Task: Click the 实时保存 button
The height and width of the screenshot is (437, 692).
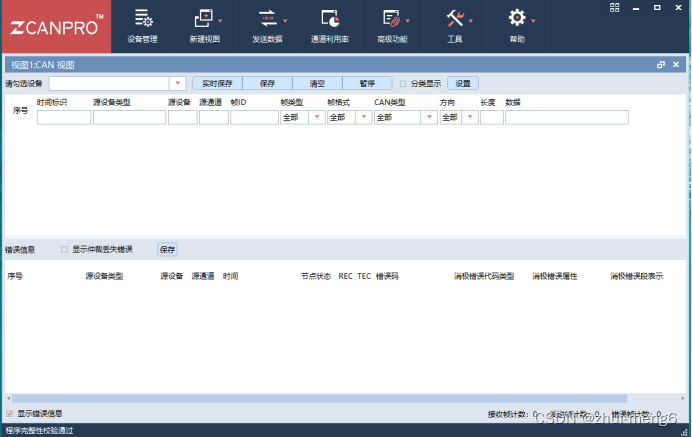Action: coord(218,83)
